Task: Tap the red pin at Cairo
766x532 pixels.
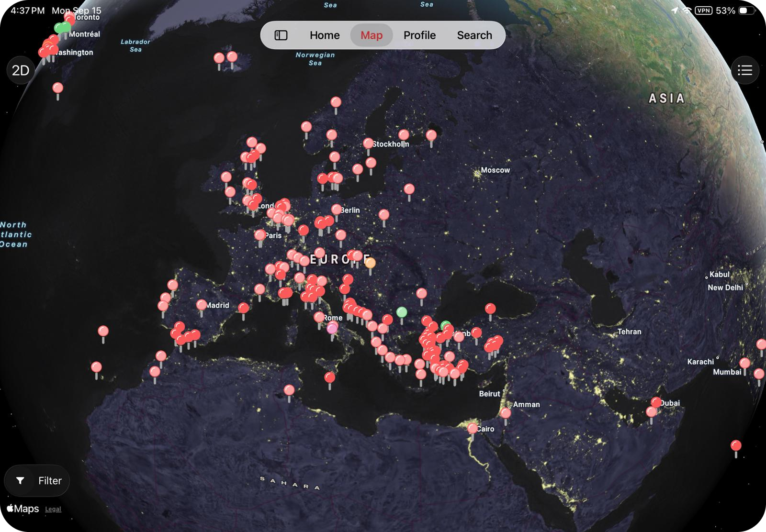Action: tap(473, 428)
